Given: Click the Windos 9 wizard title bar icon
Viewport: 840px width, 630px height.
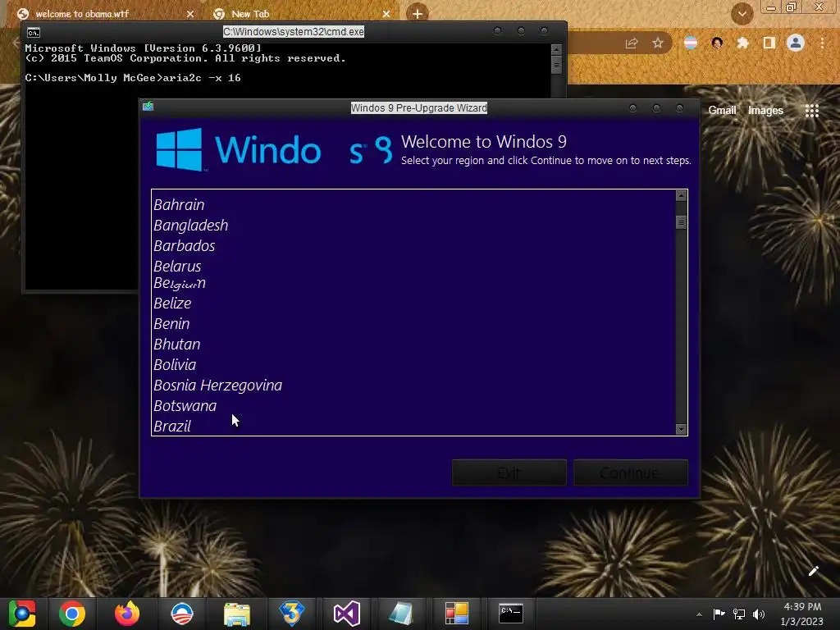Looking at the screenshot, I should (x=148, y=107).
